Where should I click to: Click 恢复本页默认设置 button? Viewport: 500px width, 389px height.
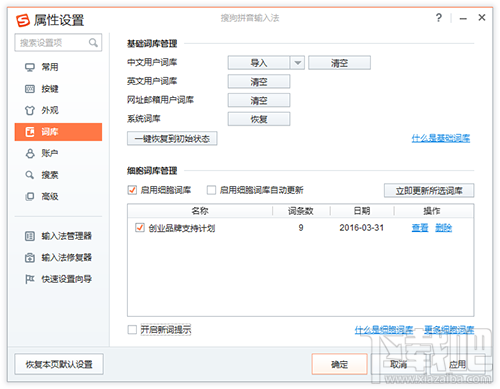tap(59, 364)
